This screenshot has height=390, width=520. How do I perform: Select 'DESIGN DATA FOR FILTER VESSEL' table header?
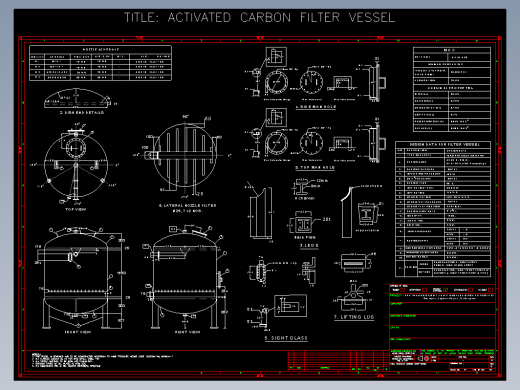pyautogui.click(x=443, y=145)
